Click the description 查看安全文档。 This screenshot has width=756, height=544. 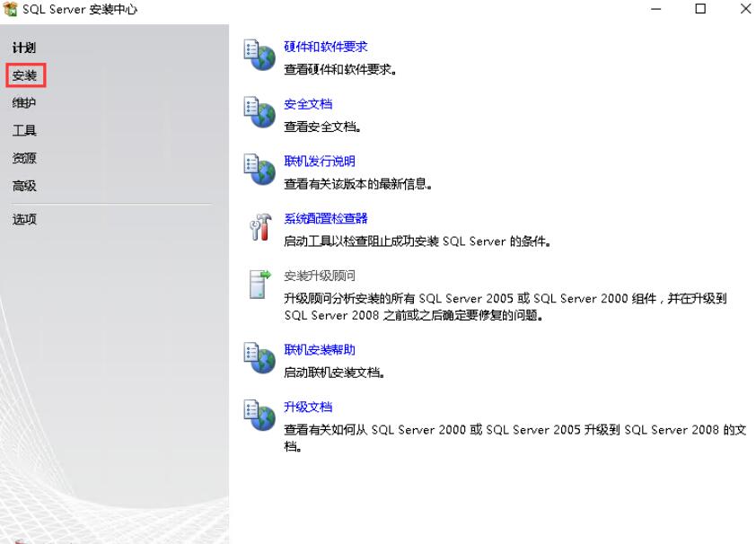click(x=322, y=127)
